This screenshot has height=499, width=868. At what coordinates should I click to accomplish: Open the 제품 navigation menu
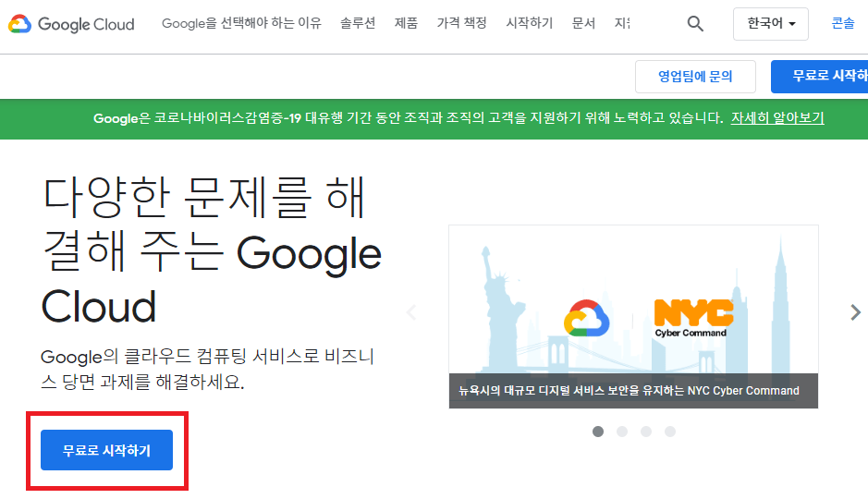click(x=406, y=24)
